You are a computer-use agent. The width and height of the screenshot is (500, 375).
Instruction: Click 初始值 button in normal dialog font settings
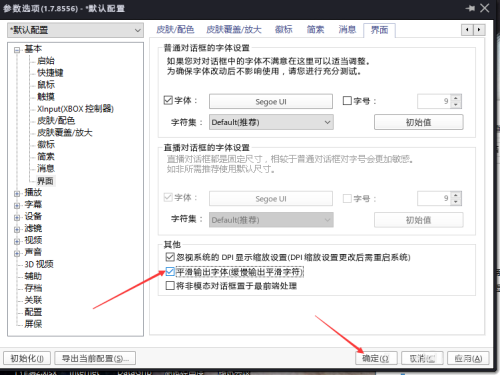coord(419,122)
